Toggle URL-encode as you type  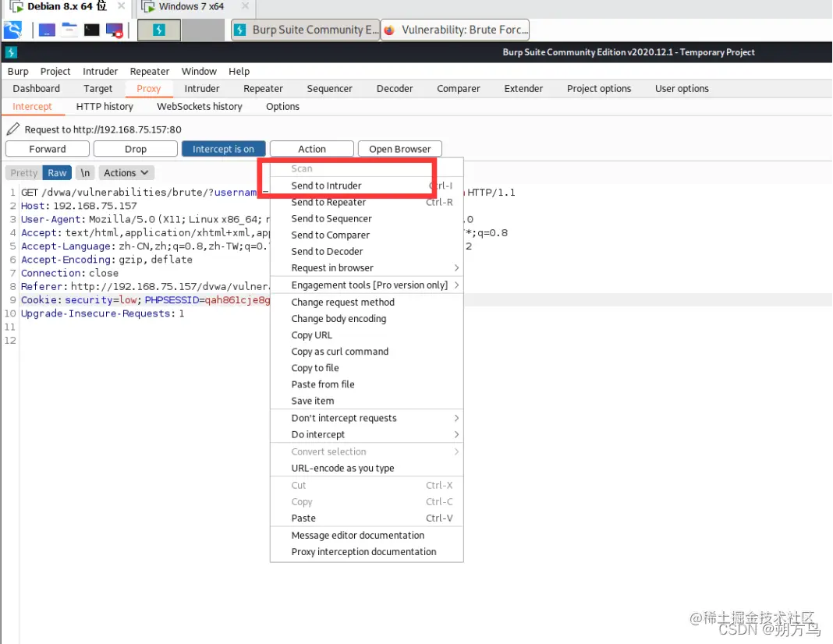pyautogui.click(x=367, y=469)
